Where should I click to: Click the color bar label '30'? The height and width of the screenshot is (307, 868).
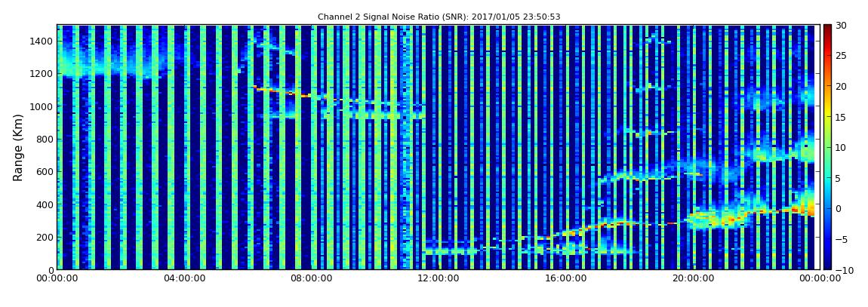click(842, 26)
